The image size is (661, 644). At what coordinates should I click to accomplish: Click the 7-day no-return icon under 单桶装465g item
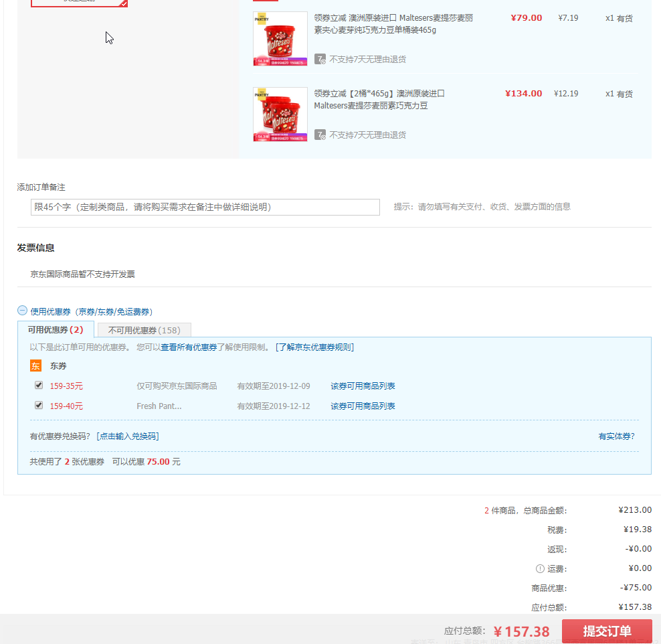point(320,59)
